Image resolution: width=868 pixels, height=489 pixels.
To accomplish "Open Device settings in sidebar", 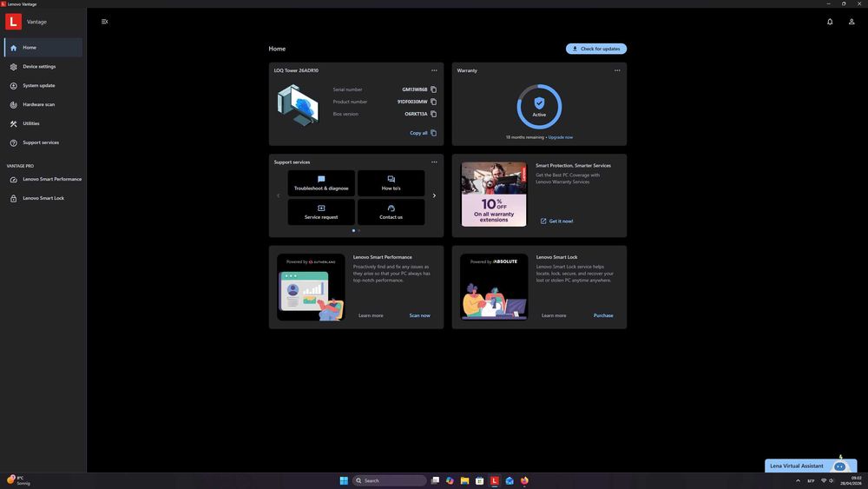I will click(x=43, y=67).
